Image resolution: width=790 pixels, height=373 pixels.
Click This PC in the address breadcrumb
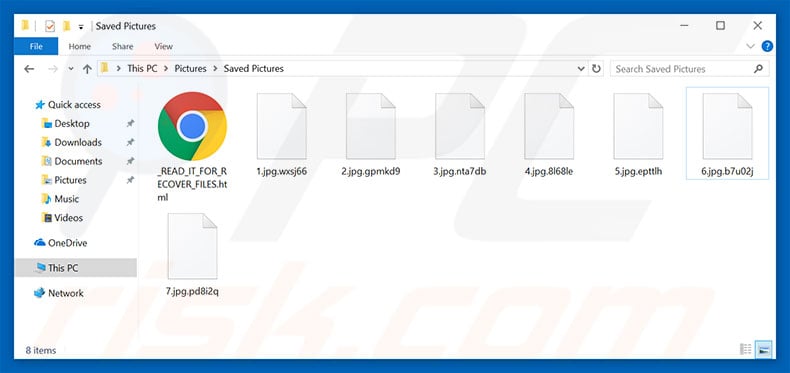pos(142,69)
